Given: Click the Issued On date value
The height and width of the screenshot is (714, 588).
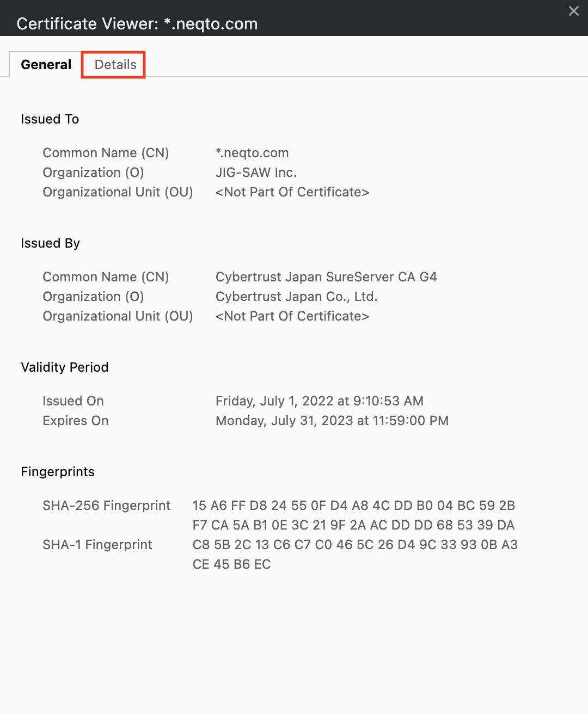Looking at the screenshot, I should click(x=320, y=401).
